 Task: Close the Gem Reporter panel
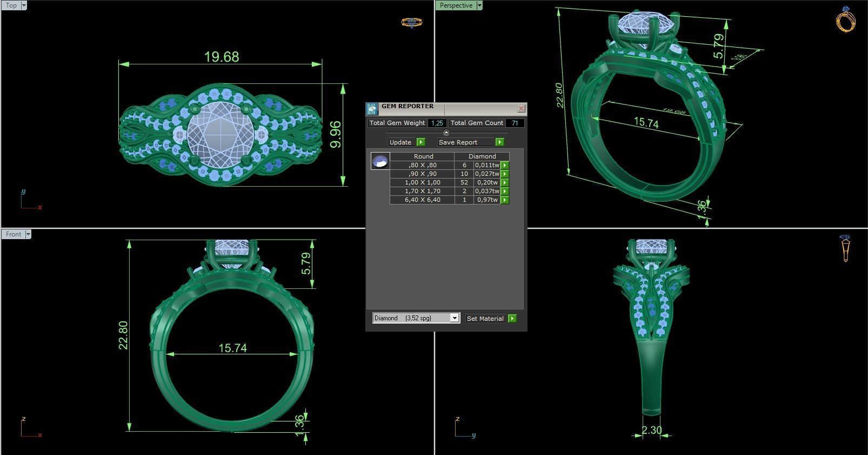[x=521, y=108]
